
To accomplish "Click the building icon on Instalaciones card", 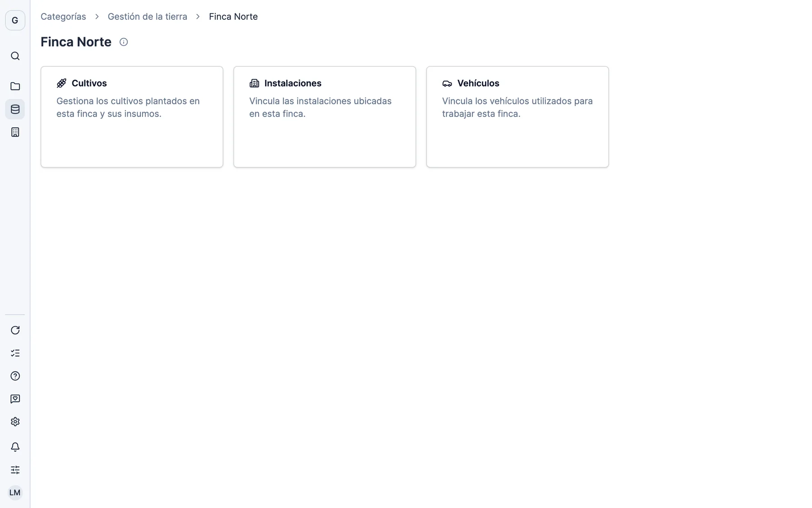I will tap(254, 83).
